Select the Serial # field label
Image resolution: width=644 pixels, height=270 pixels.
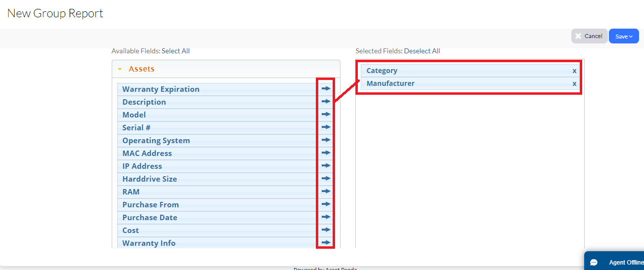(x=136, y=128)
